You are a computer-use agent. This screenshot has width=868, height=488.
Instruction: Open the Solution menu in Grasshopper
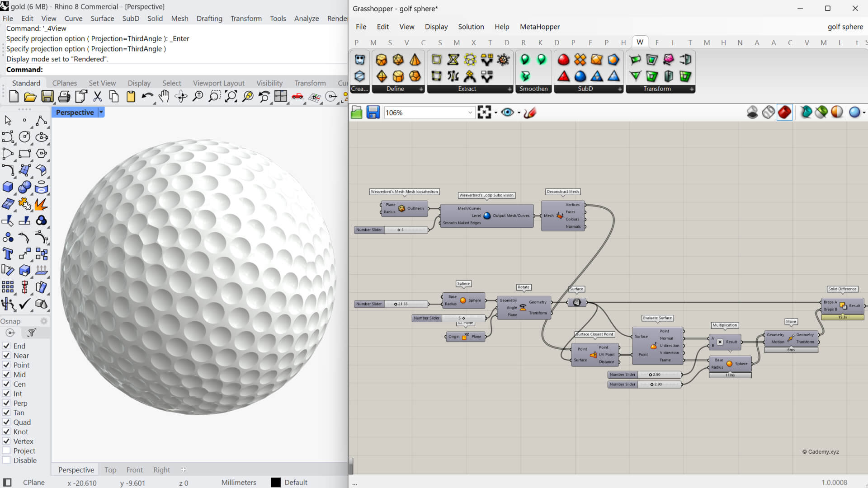(x=471, y=27)
